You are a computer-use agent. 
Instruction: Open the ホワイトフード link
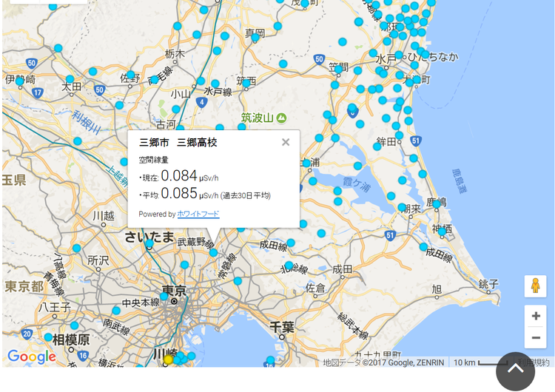tap(198, 214)
